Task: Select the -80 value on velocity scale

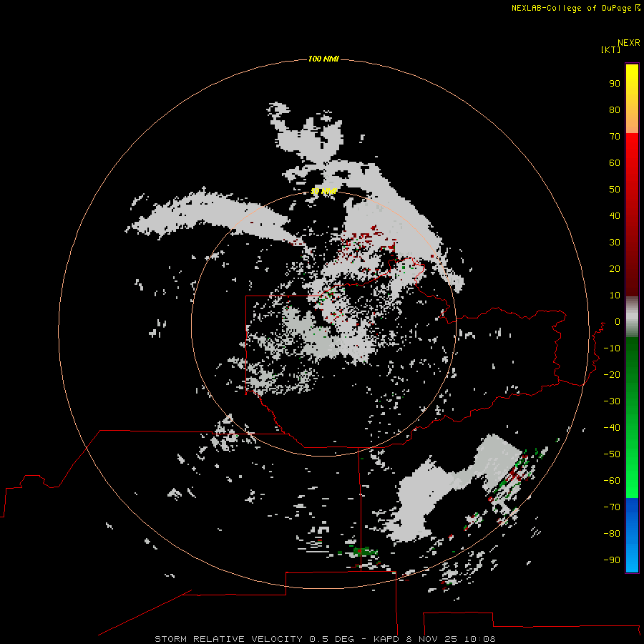Action: 612,534
